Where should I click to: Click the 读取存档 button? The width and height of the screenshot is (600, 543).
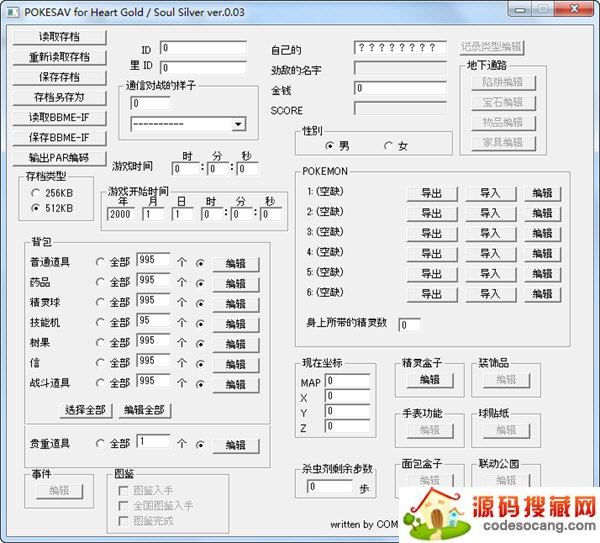60,37
